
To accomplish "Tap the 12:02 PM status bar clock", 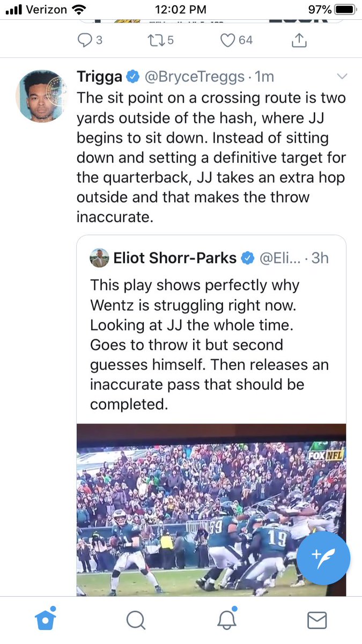I will point(181,9).
